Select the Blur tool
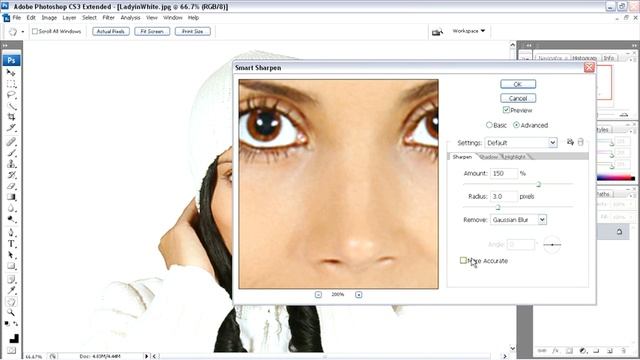The height and width of the screenshot is (360, 640). pyautogui.click(x=11, y=208)
